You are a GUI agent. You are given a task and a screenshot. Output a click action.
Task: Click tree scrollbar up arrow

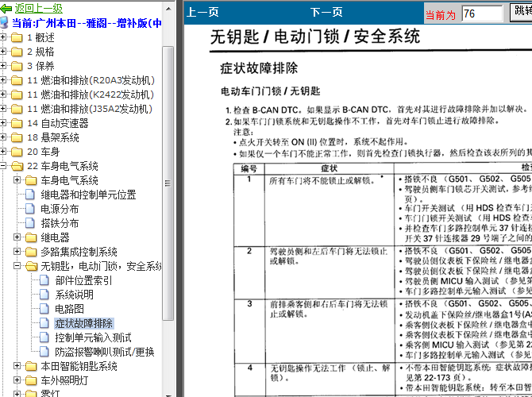[x=168, y=9]
